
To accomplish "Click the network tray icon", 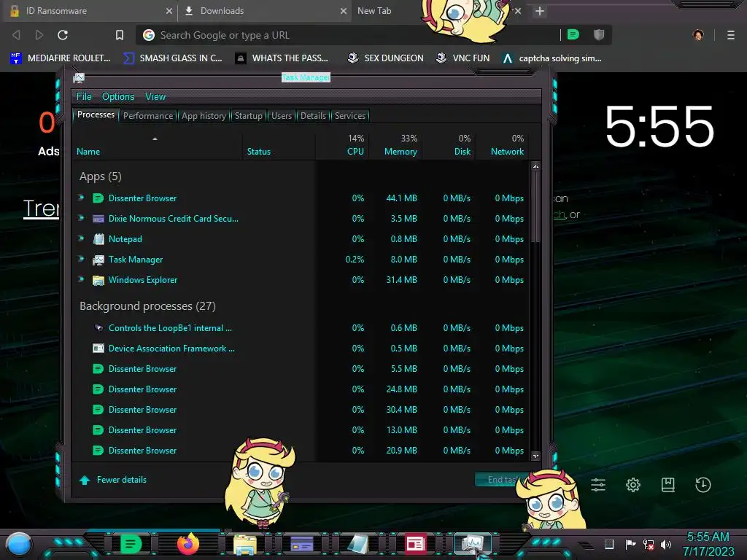I will 649,544.
